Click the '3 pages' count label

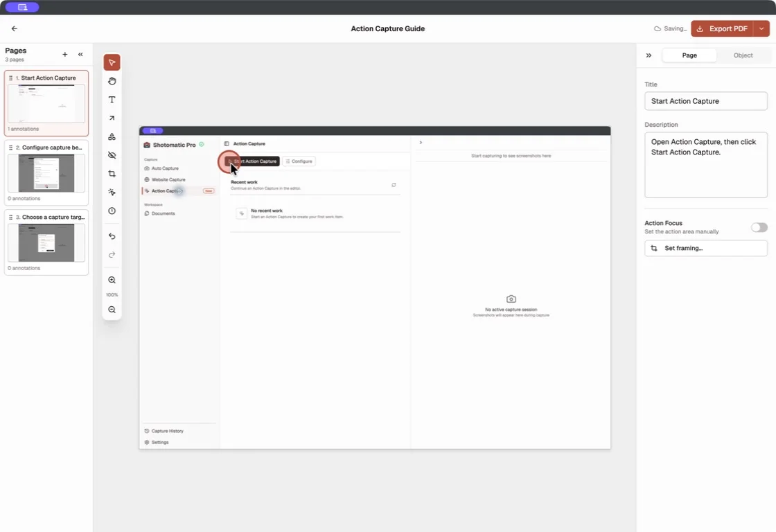(x=15, y=60)
